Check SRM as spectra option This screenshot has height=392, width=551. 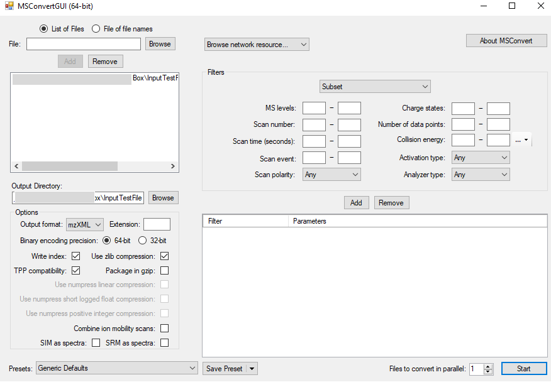(164, 342)
